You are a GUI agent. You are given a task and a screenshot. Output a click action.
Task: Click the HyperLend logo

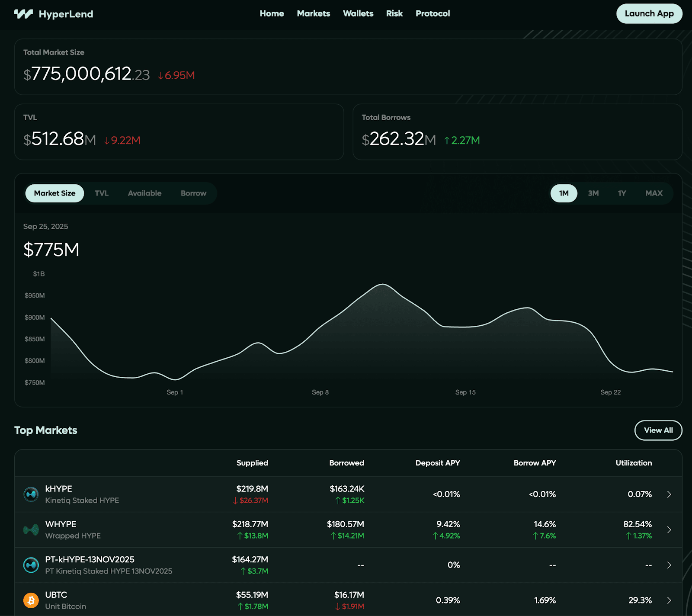tap(54, 13)
